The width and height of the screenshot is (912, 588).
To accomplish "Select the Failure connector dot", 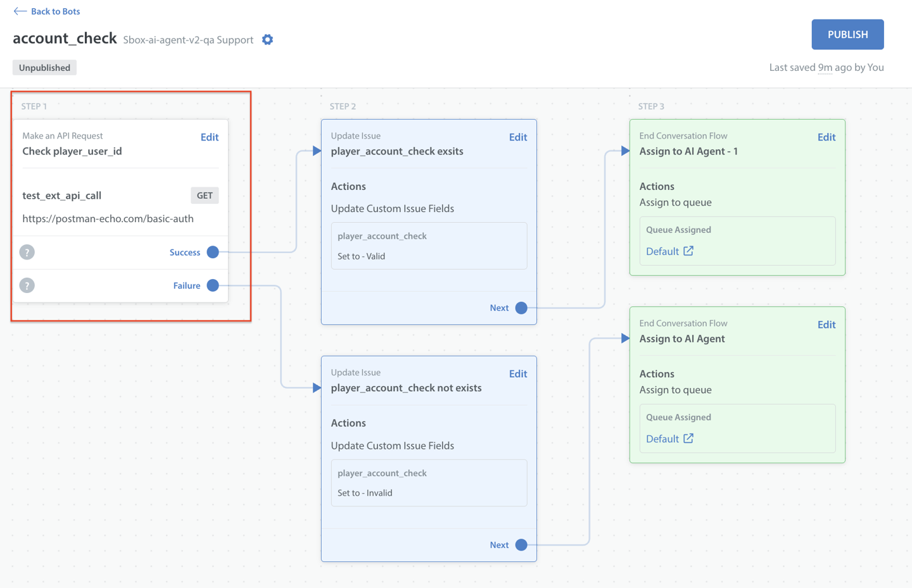I will pyautogui.click(x=213, y=285).
